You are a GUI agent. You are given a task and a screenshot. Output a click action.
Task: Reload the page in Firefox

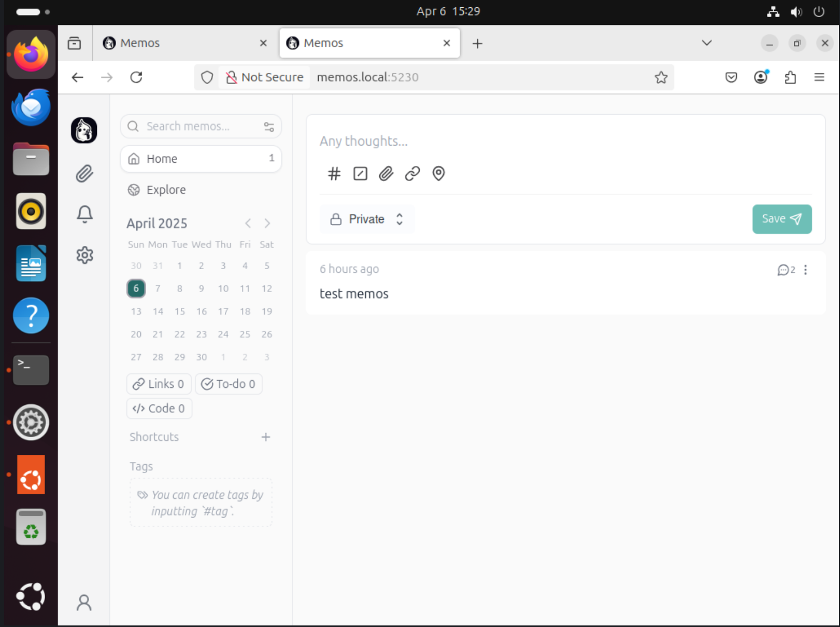point(136,77)
